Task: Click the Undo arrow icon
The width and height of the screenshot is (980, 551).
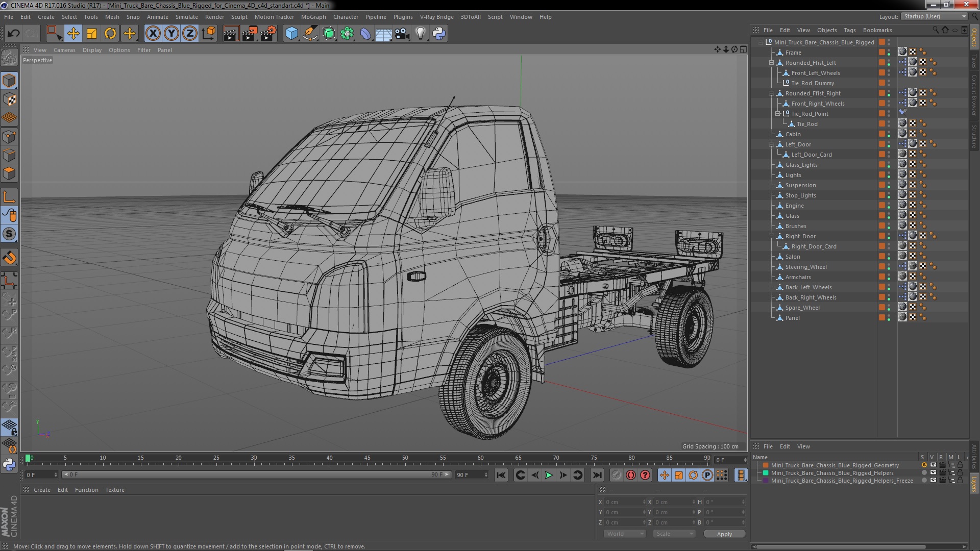Action: (x=13, y=34)
